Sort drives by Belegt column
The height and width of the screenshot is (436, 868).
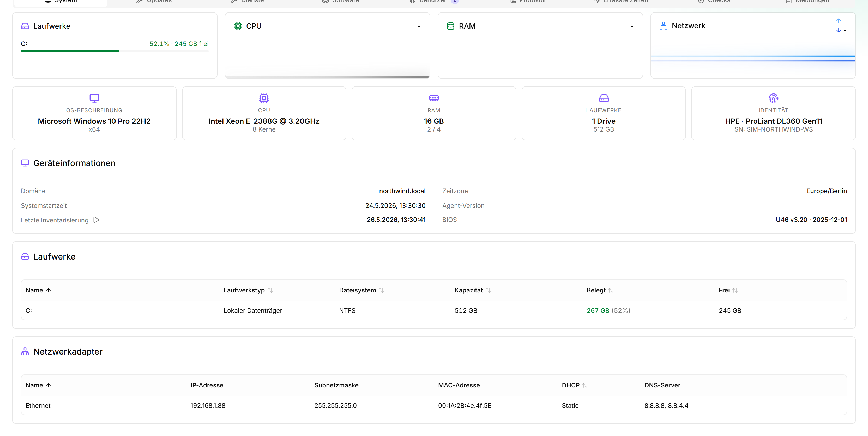[x=600, y=290]
